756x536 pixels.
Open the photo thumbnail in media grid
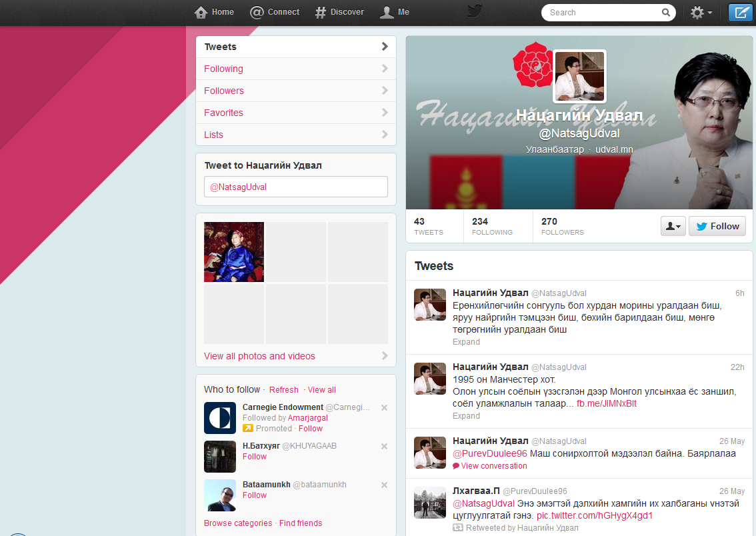click(234, 252)
